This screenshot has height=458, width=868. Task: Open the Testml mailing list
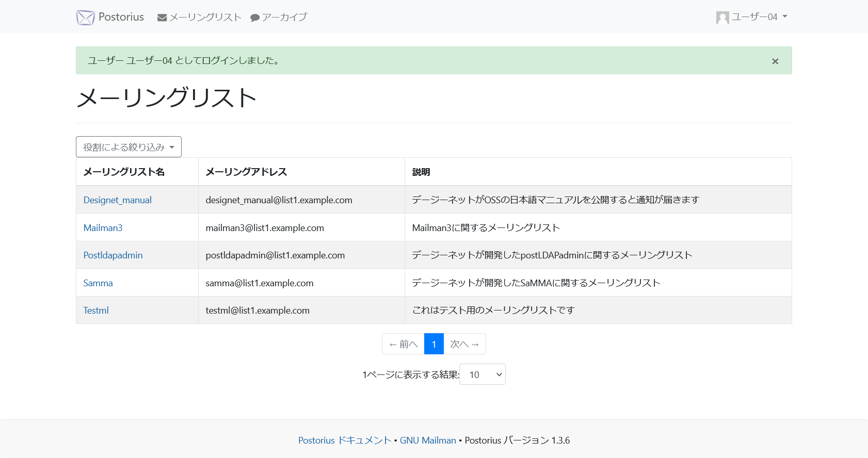96,310
